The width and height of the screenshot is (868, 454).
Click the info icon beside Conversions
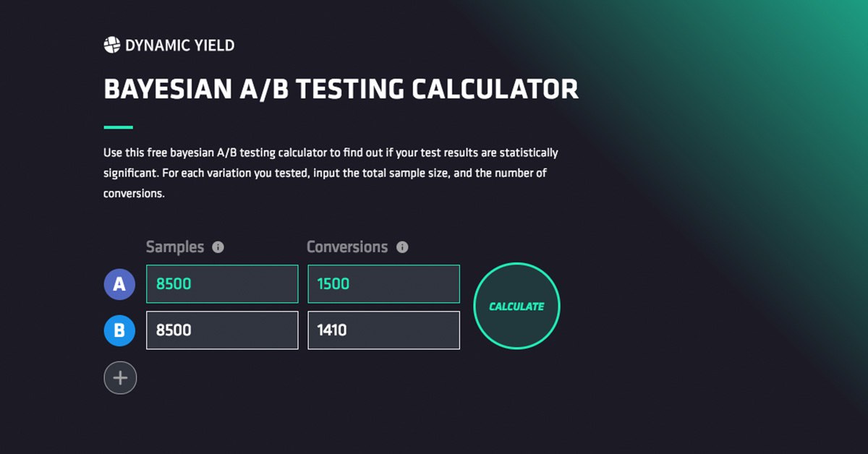point(402,247)
